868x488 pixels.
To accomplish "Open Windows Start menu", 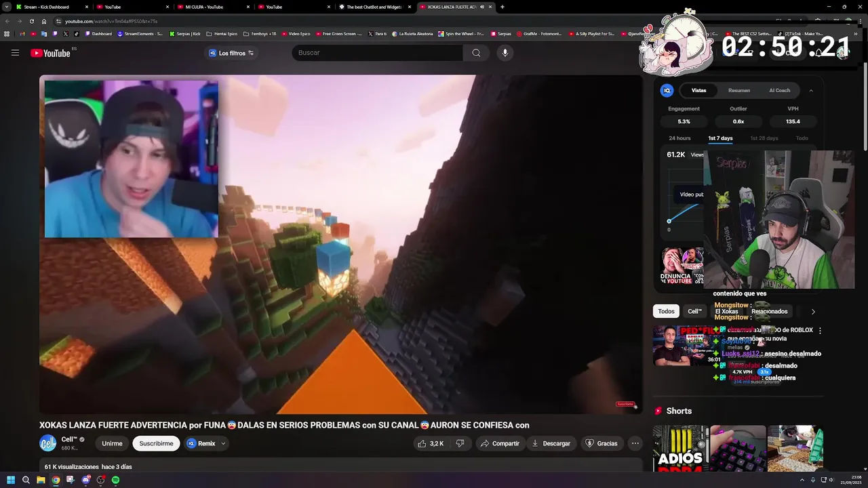I will (x=11, y=480).
